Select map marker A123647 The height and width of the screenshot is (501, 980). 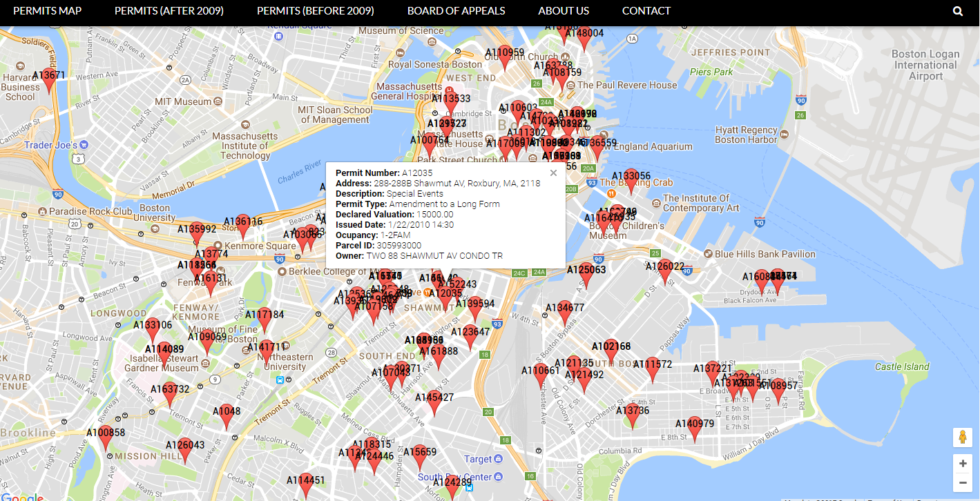(470, 337)
